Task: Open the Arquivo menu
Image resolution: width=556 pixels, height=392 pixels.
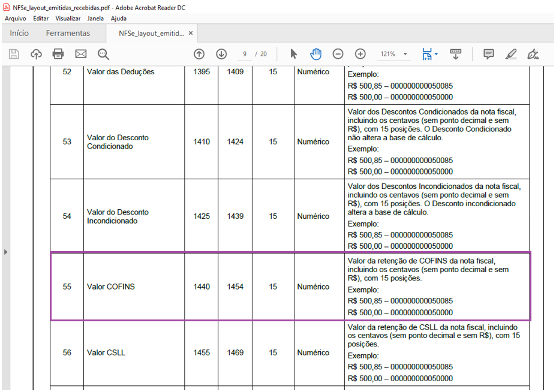Action: pos(15,19)
